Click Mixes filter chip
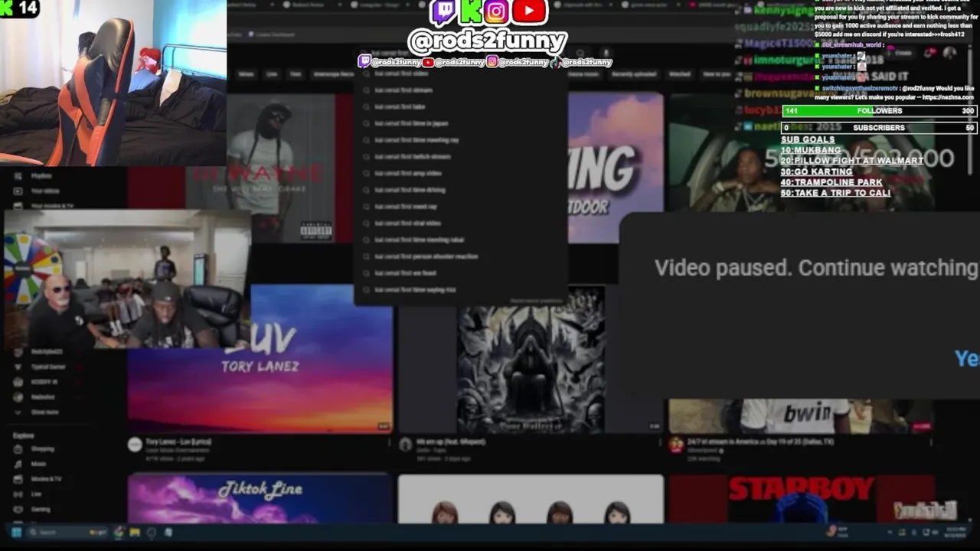This screenshot has width=980, height=551. point(246,74)
